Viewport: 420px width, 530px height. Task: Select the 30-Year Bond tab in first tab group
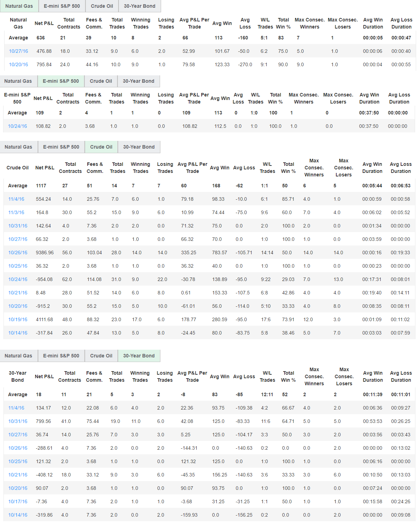(x=138, y=6)
